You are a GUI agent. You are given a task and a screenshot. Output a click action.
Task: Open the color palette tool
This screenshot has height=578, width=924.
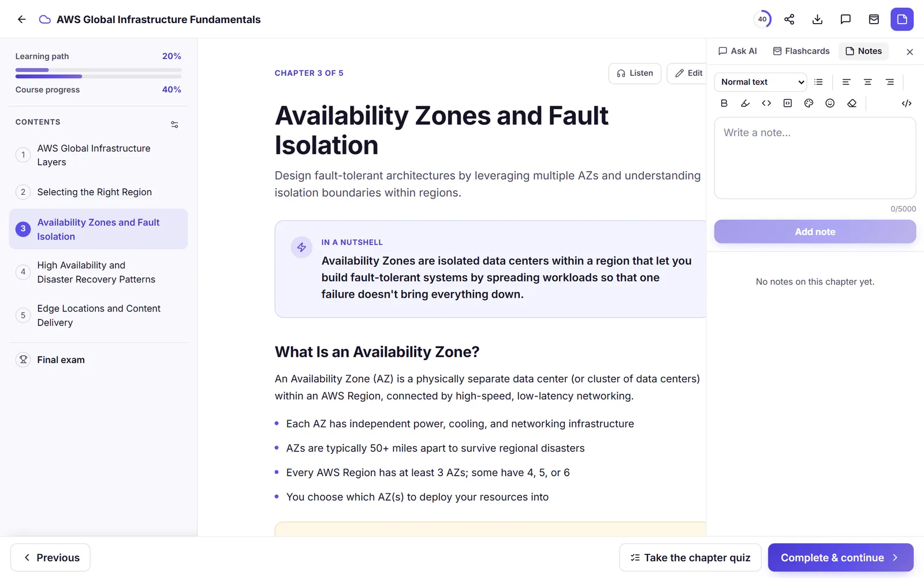click(809, 103)
